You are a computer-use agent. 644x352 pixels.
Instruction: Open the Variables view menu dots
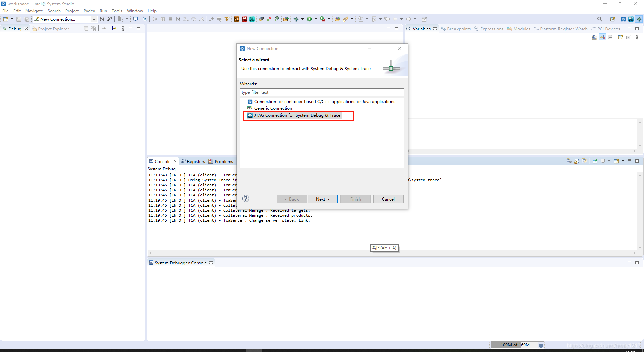coord(637,37)
